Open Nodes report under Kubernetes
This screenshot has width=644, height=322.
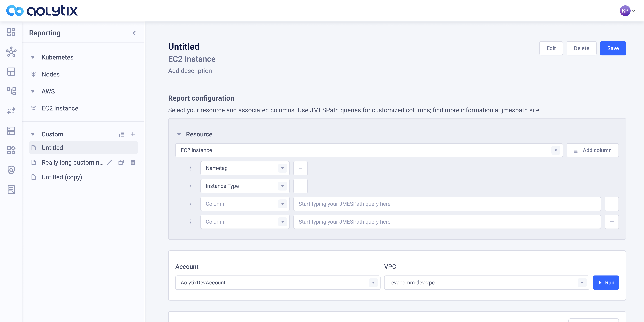point(51,74)
